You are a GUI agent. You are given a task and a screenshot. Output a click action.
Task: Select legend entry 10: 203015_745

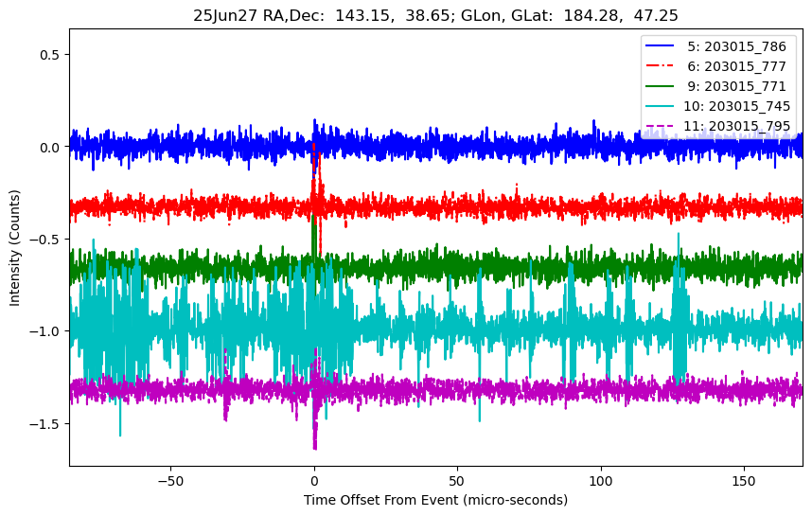[736, 106]
